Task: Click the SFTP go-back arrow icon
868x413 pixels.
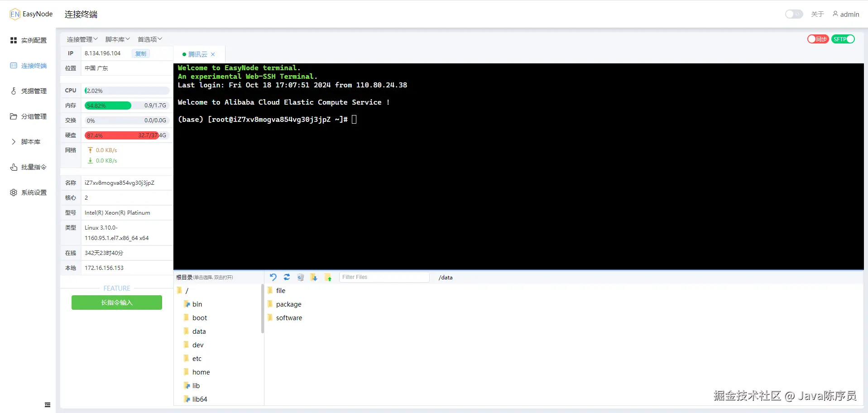Action: (x=273, y=277)
